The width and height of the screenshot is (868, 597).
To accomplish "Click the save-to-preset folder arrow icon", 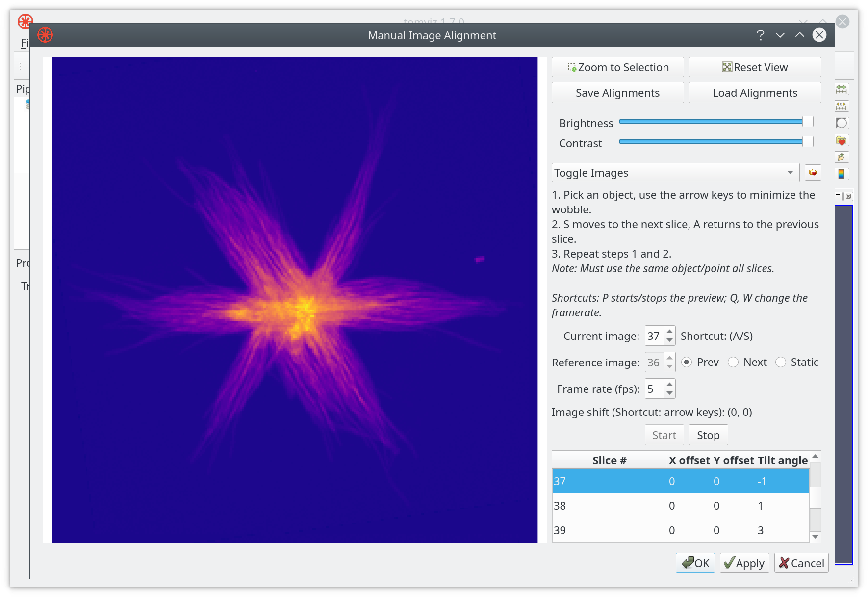I will coord(842,157).
